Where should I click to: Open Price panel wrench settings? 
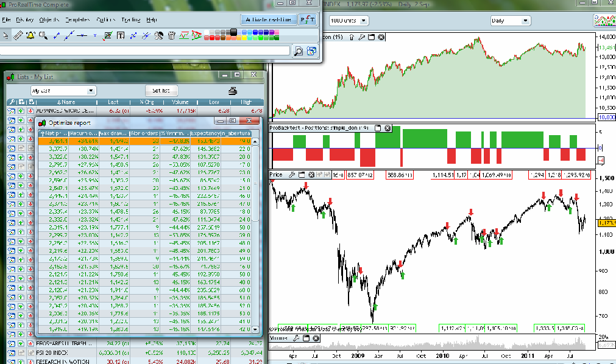pyautogui.click(x=292, y=174)
